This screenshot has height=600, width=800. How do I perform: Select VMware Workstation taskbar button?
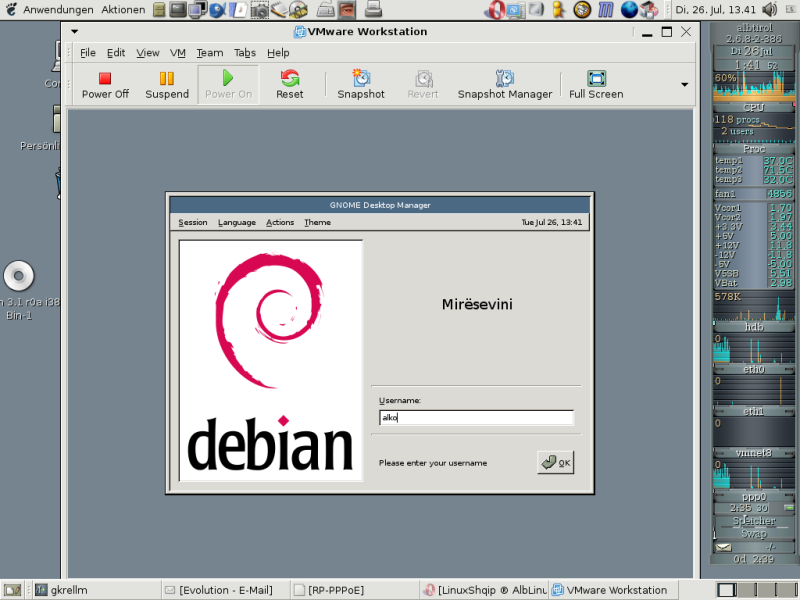click(x=614, y=590)
